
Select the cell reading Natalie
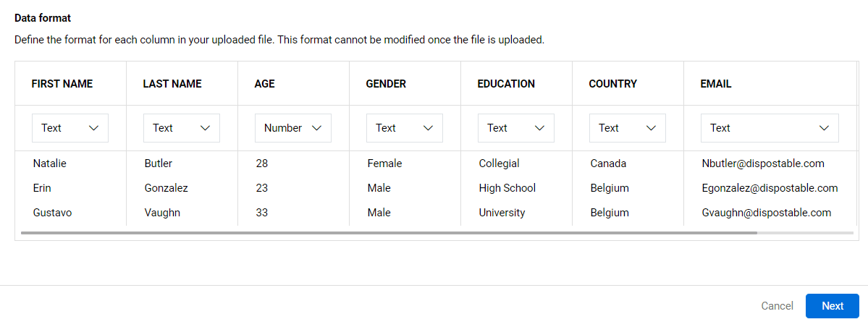pos(50,163)
